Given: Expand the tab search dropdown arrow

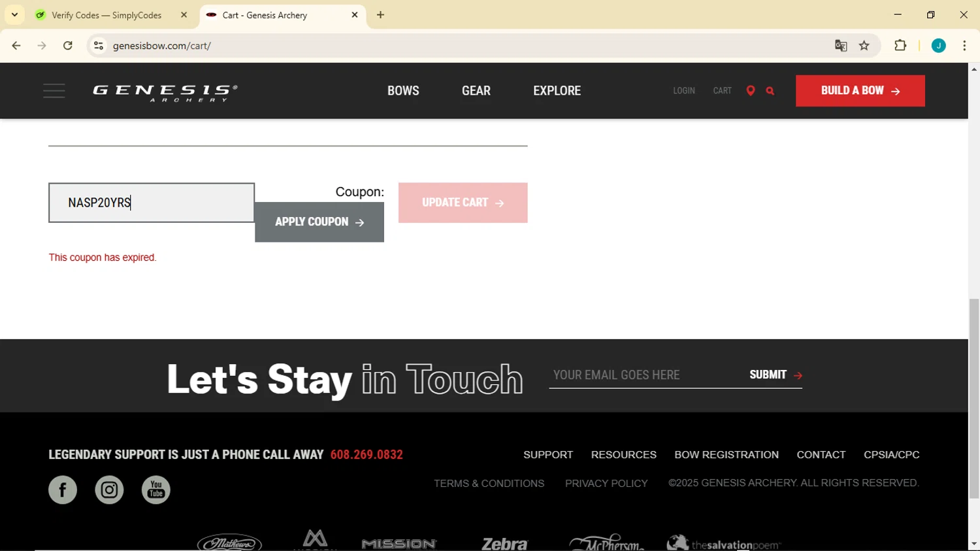Looking at the screenshot, I should pos(14,15).
